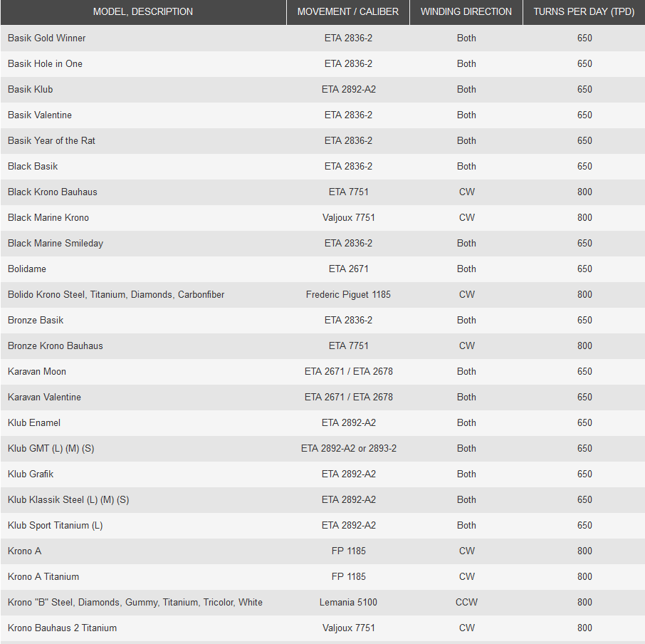Click the Model, Description column header
The width and height of the screenshot is (645, 644).
[142, 12]
